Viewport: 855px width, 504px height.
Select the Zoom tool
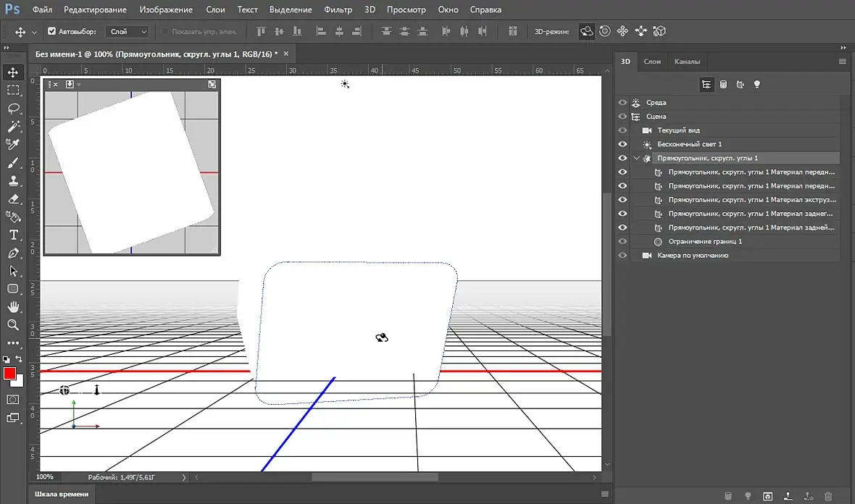13,324
